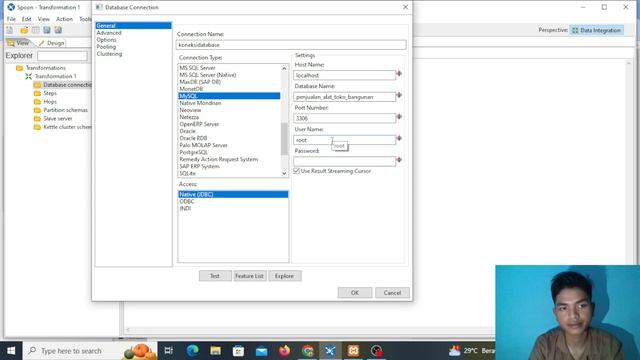The height and width of the screenshot is (360, 640).
Task: Open Firefox from taskbar
Action: click(284, 351)
